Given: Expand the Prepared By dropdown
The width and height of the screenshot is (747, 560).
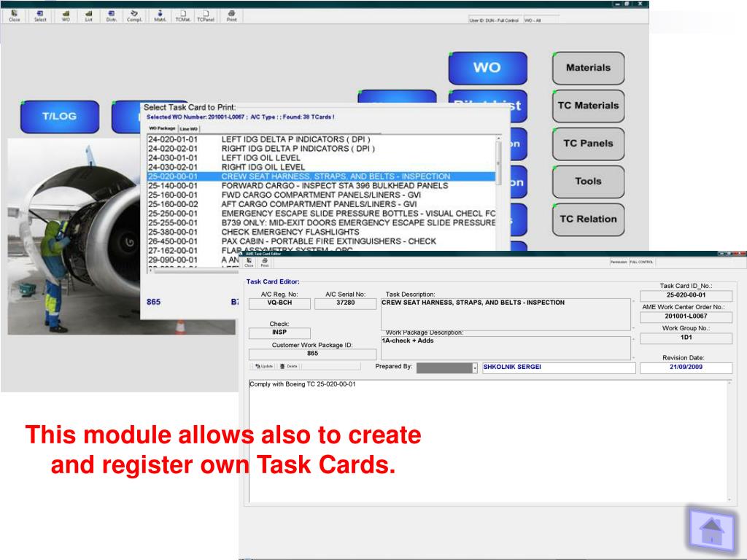Looking at the screenshot, I should pos(474,368).
